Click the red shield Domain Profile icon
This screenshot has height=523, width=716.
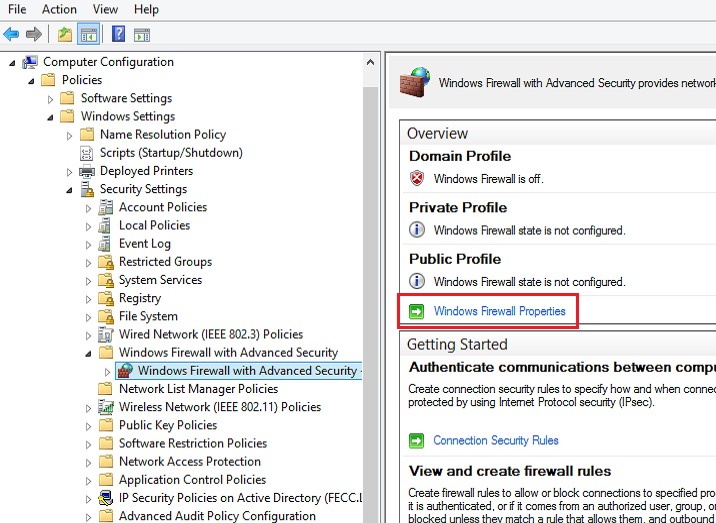[x=417, y=179]
